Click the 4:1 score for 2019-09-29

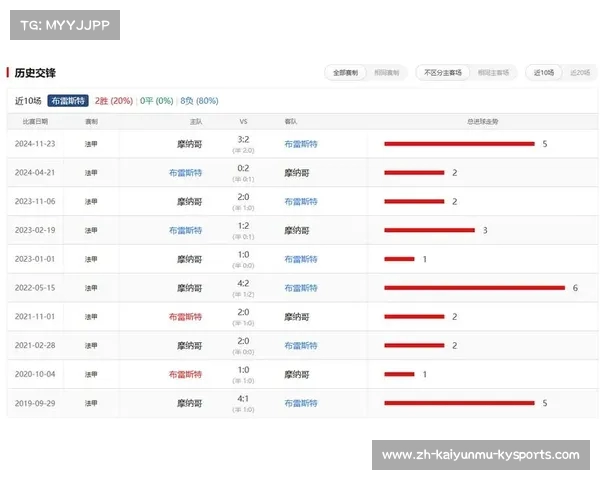243,398
